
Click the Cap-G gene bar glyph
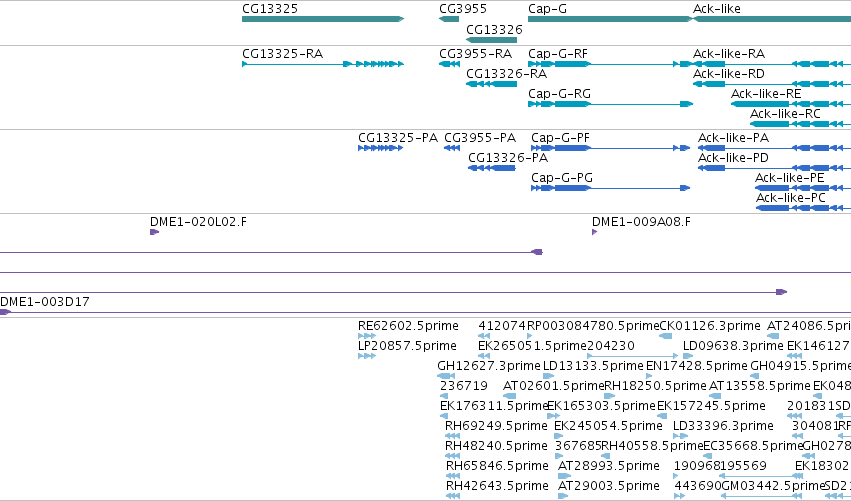(611, 19)
